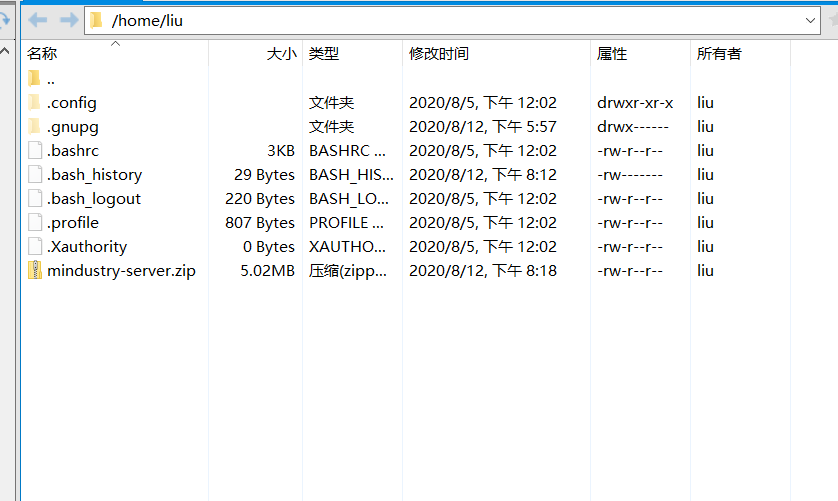The height and width of the screenshot is (501, 838).
Task: Select the .config folder icon
Action: tap(35, 102)
